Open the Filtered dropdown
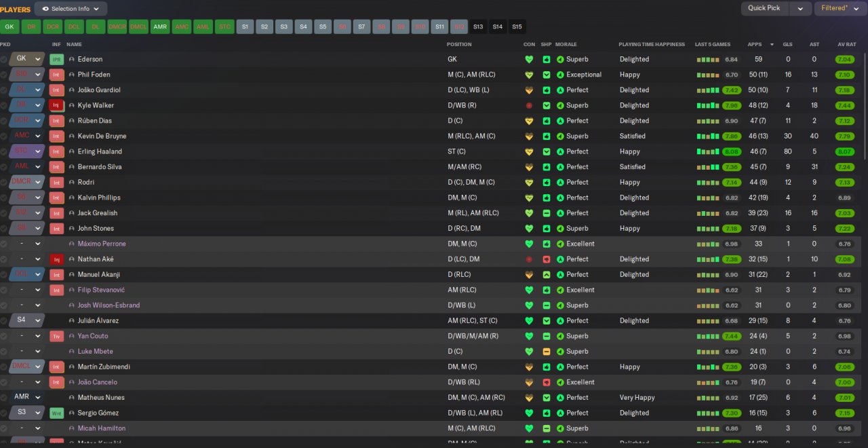The height and width of the screenshot is (448, 868). pyautogui.click(x=841, y=8)
